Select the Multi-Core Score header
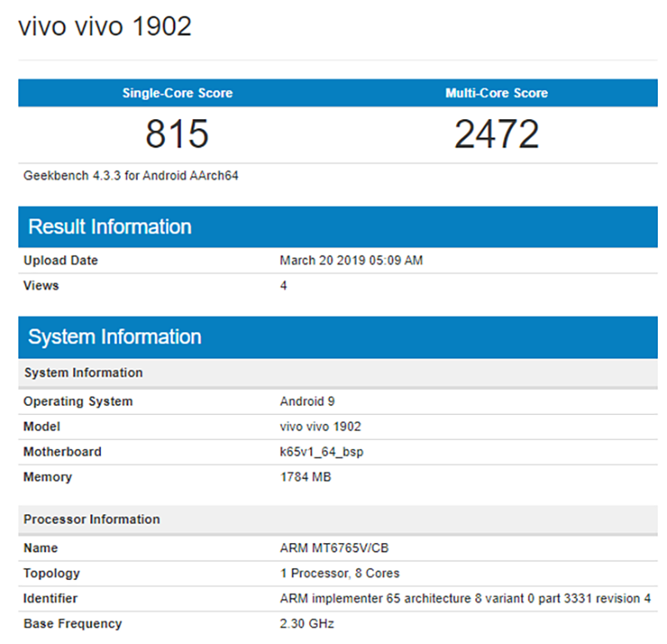The height and width of the screenshot is (644, 667). tap(496, 92)
